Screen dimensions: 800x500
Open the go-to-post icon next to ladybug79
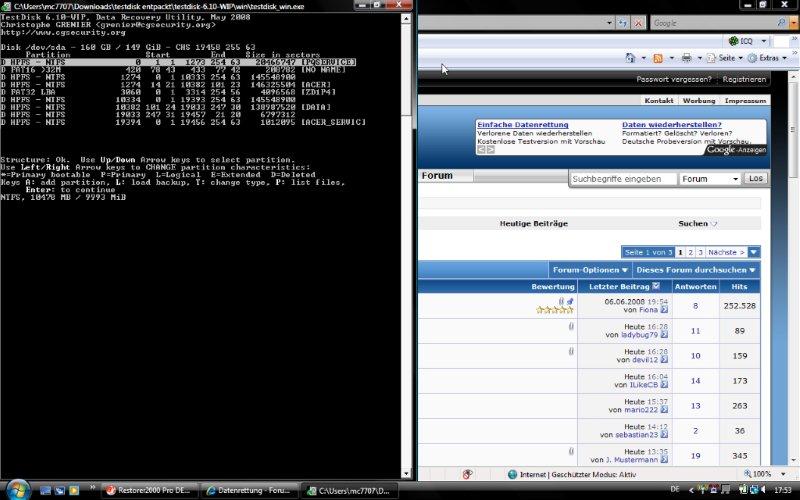[664, 335]
